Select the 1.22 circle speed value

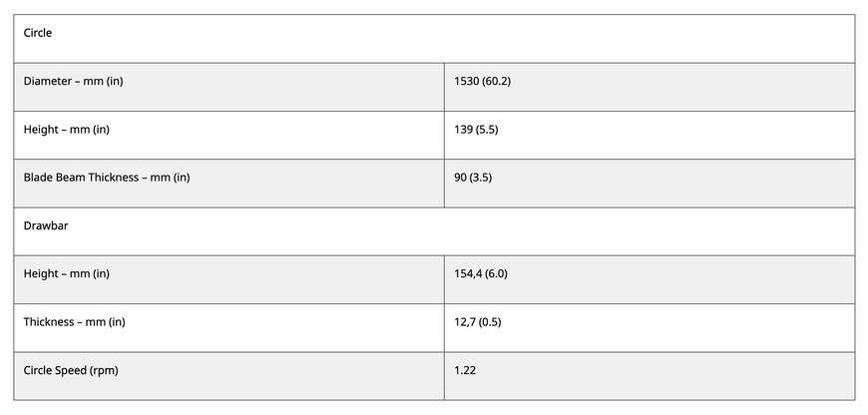465,370
